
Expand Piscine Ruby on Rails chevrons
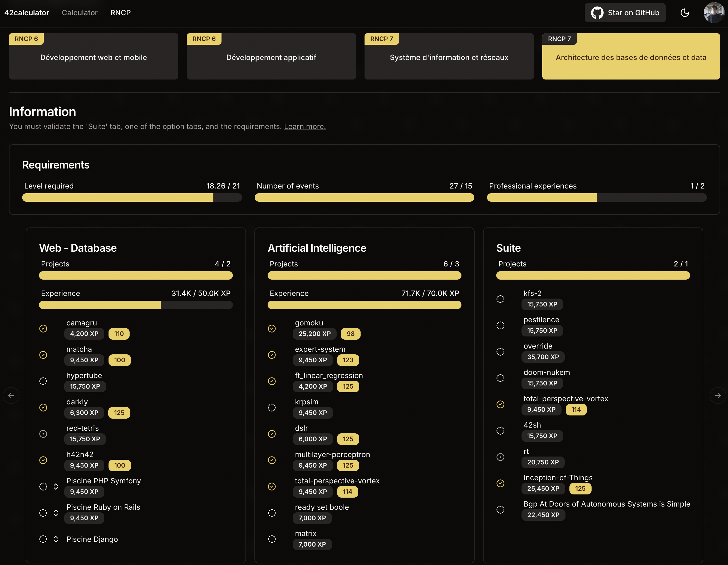56,513
